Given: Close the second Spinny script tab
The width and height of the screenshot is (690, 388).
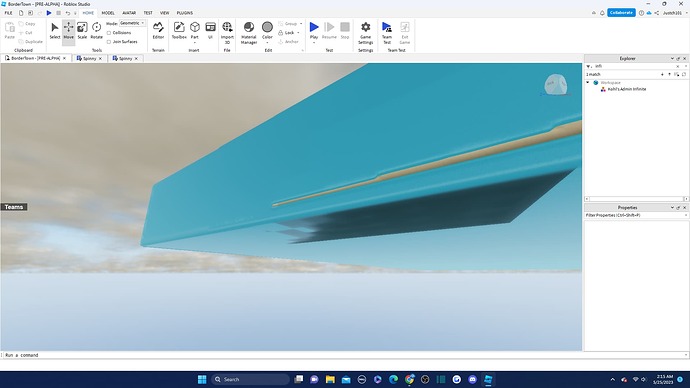Looking at the screenshot, I should pyautogui.click(x=136, y=59).
